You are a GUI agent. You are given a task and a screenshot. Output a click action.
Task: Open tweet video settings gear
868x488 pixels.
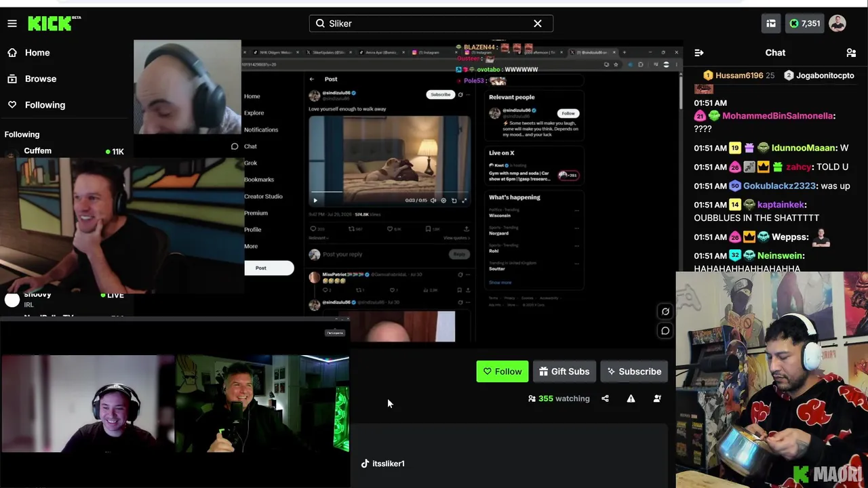(443, 201)
